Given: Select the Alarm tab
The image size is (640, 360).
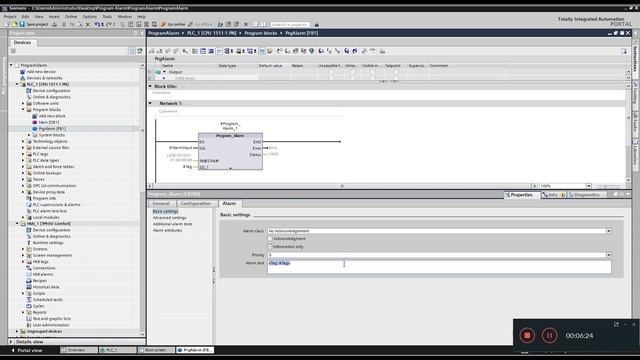Looking at the screenshot, I should click(229, 203).
